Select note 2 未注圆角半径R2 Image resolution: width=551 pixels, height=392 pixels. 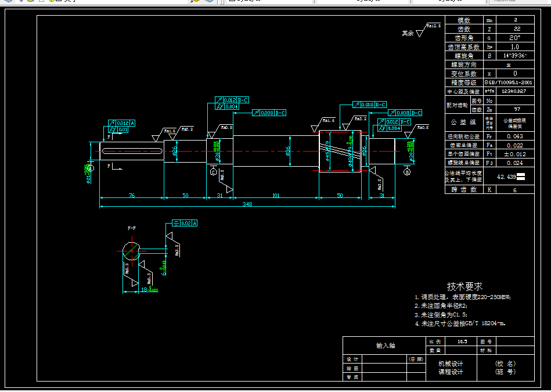pyautogui.click(x=441, y=306)
